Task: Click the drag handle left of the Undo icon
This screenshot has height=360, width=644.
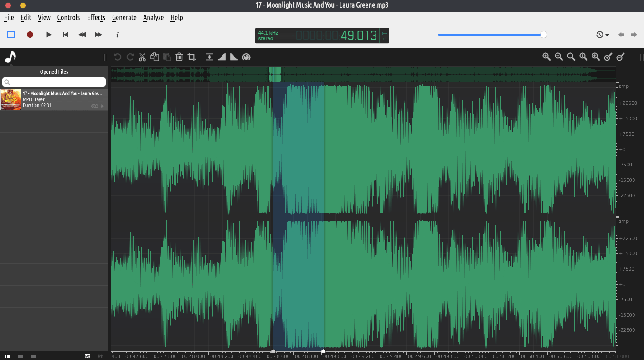Action: tap(104, 57)
